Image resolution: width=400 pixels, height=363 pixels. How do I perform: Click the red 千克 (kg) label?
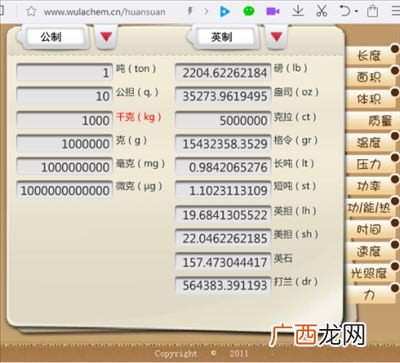[139, 117]
